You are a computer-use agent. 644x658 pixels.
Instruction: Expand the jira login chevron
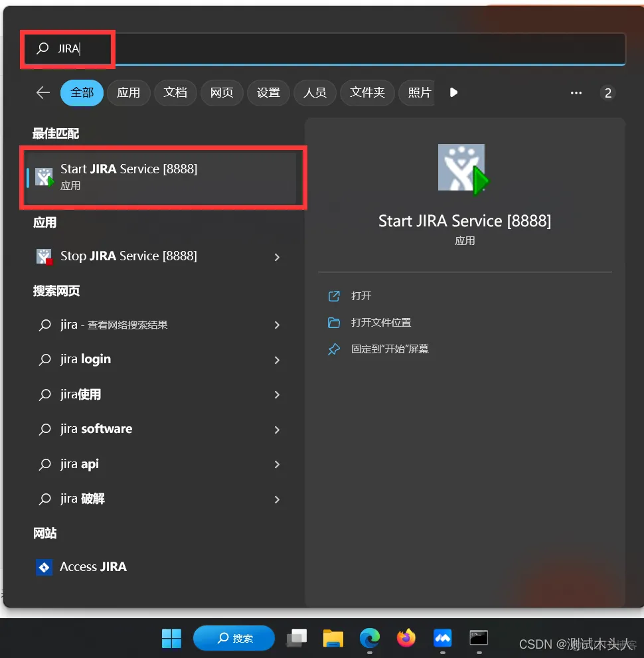(x=276, y=360)
